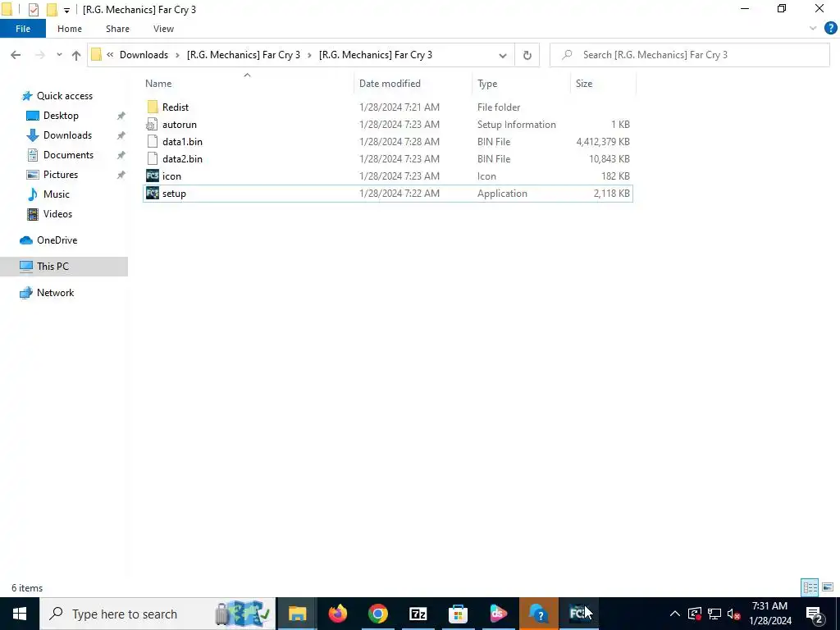The height and width of the screenshot is (630, 840).
Task: Go back with the Back arrow
Action: (x=16, y=55)
